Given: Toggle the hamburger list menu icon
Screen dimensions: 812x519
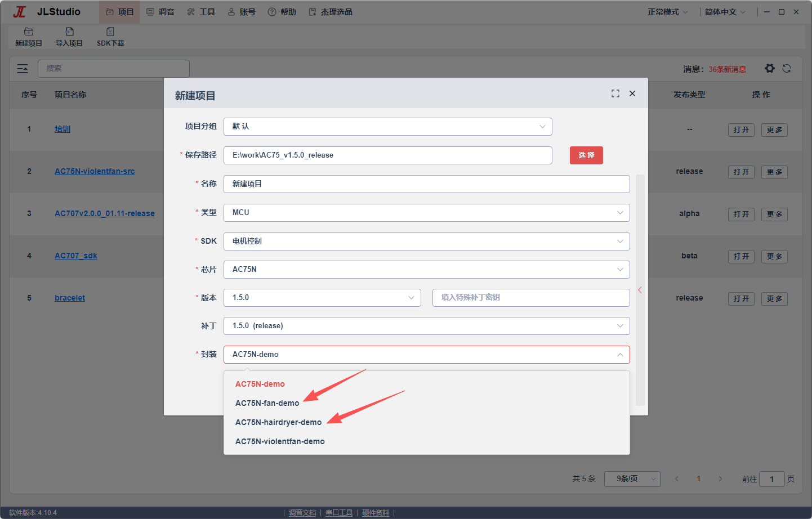Looking at the screenshot, I should 23,69.
